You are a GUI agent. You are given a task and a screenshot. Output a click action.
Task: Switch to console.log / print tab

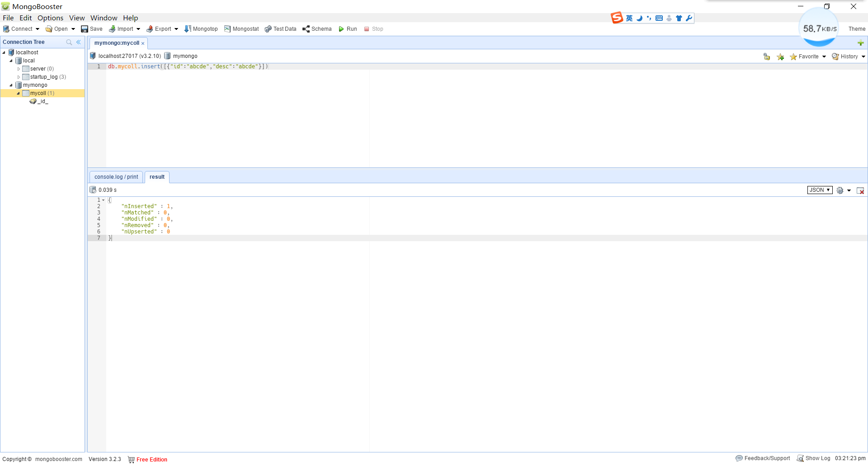[116, 177]
